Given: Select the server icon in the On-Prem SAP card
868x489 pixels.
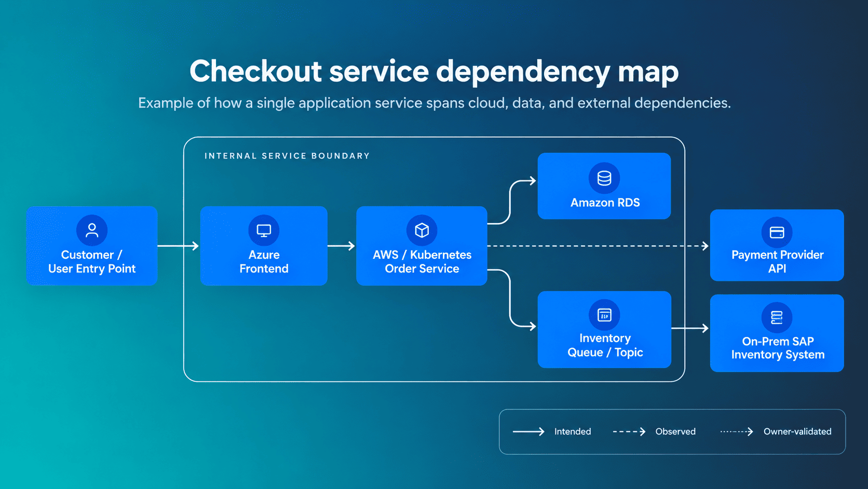Looking at the screenshot, I should [x=777, y=318].
